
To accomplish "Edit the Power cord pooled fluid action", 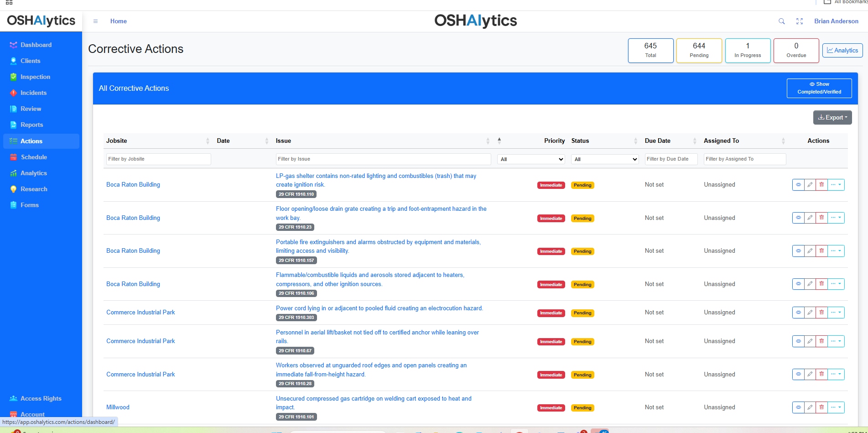I will coord(810,313).
